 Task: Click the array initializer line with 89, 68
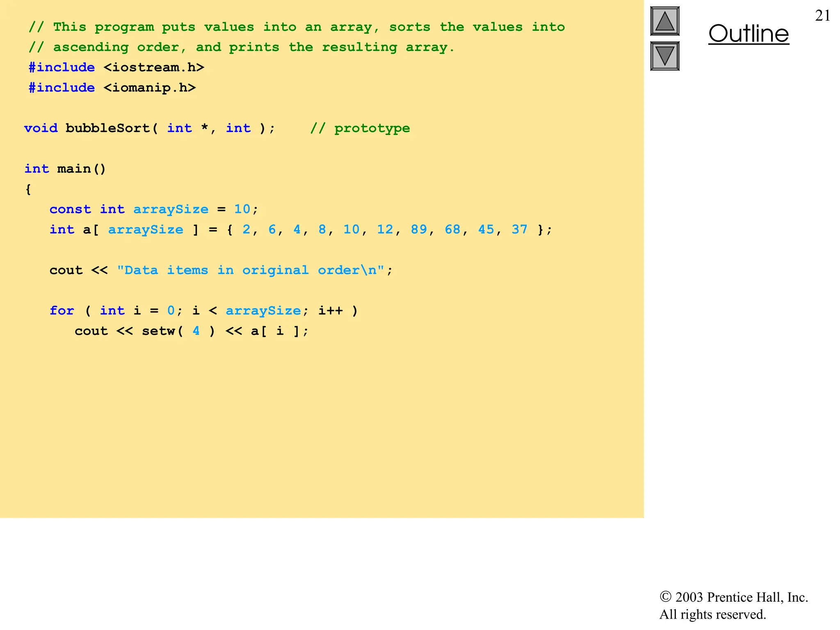tap(301, 229)
